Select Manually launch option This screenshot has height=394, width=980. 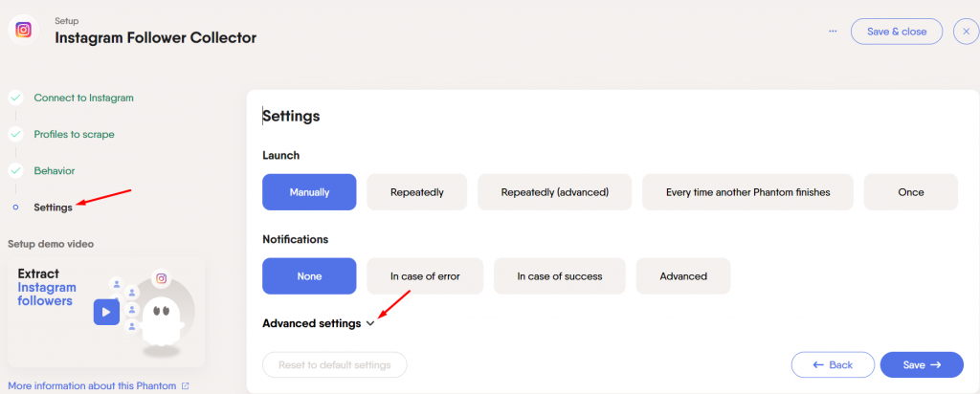(309, 192)
